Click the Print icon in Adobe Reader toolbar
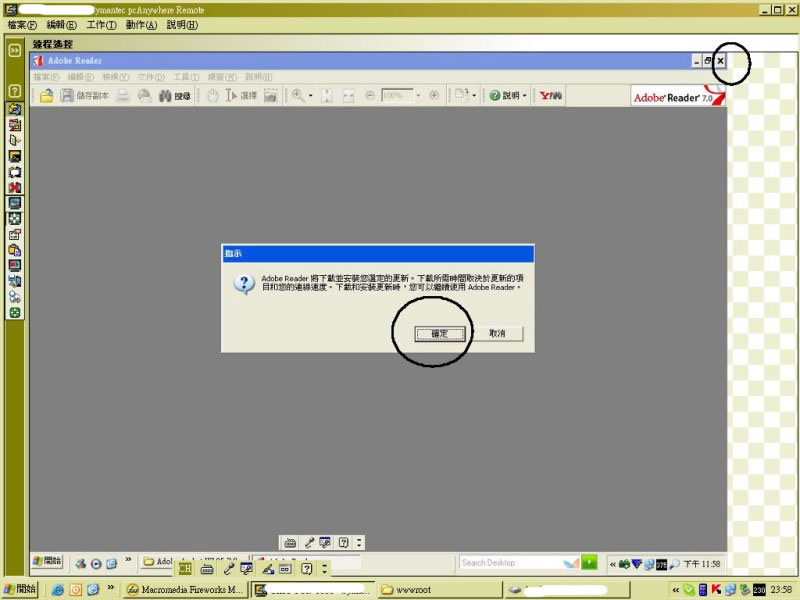Viewport: 800px width, 600px height. 123,95
